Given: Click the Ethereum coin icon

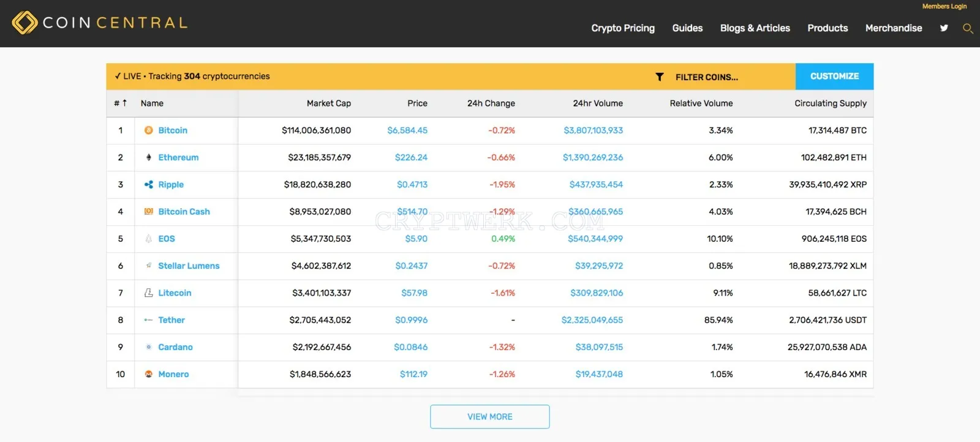Looking at the screenshot, I should (x=148, y=157).
